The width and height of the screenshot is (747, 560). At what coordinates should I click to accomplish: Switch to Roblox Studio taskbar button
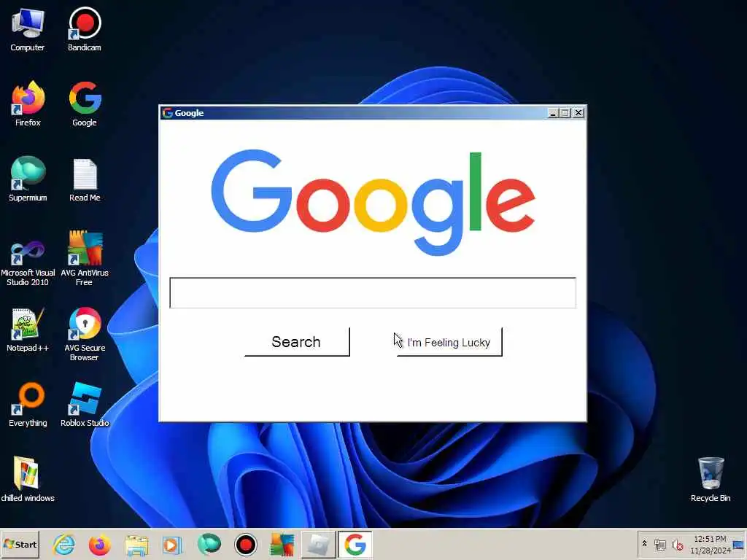(x=318, y=544)
